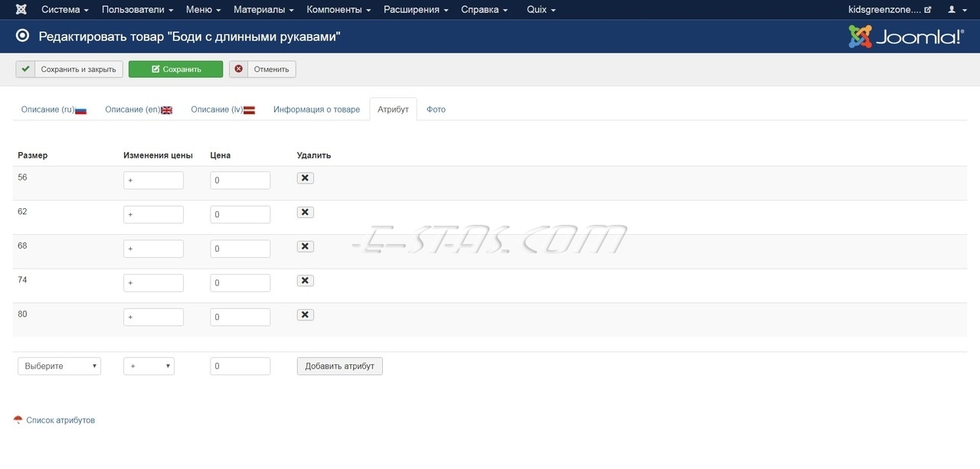Click the size value 68

pos(22,246)
